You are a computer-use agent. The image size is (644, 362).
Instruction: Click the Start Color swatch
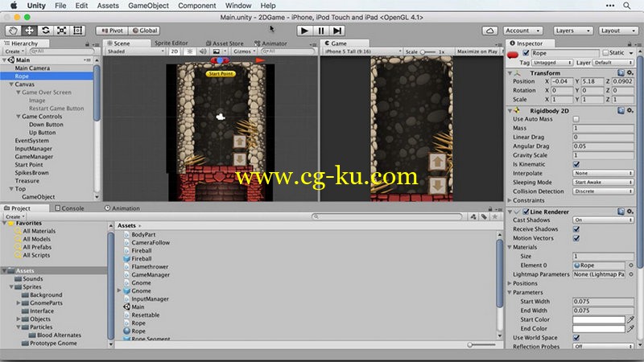pos(599,319)
